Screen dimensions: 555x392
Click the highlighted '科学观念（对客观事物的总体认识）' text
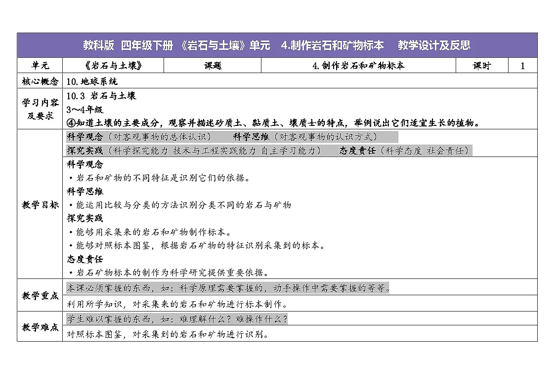[139, 136]
